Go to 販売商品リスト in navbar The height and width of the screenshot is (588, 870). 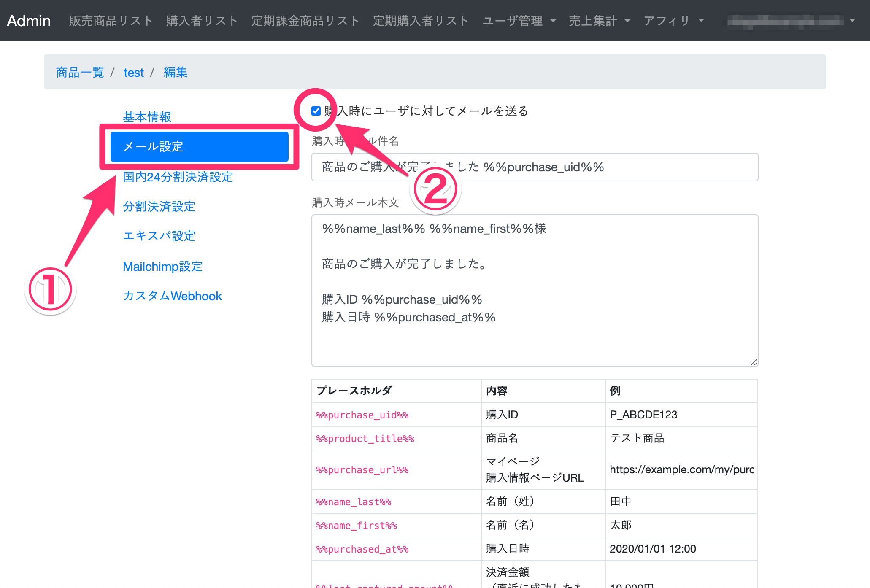pos(111,21)
